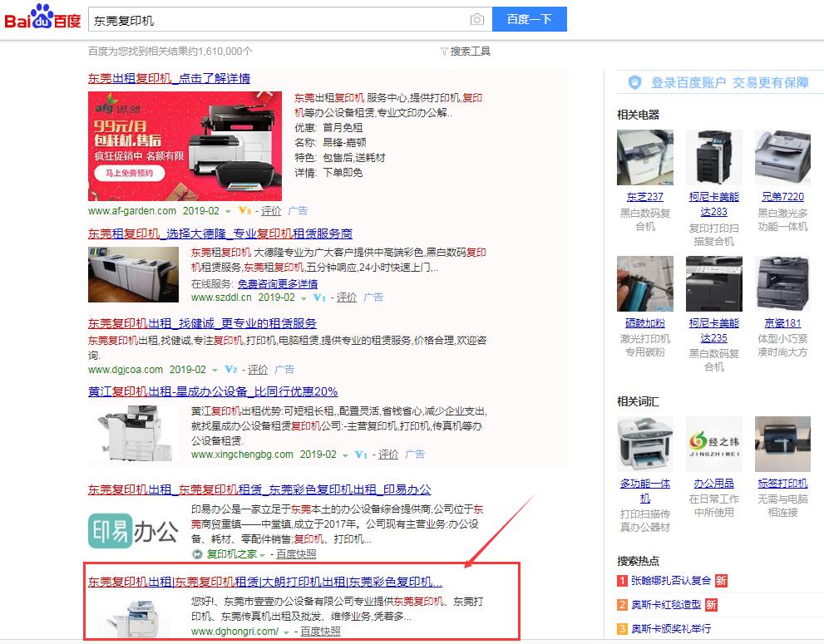This screenshot has width=824, height=644.
Task: Open 东莞出租复印机_点击了解详情 result
Action: tap(170, 78)
